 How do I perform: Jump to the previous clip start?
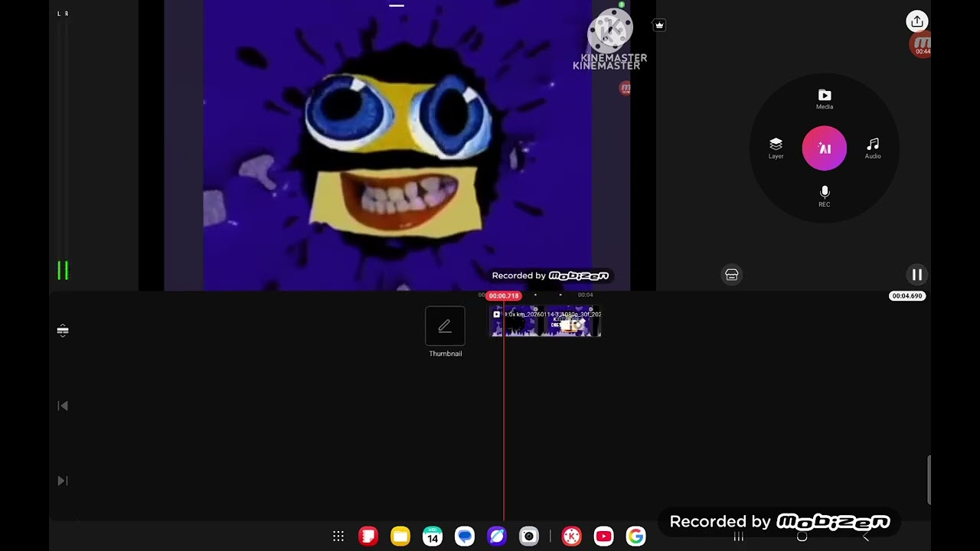click(63, 406)
